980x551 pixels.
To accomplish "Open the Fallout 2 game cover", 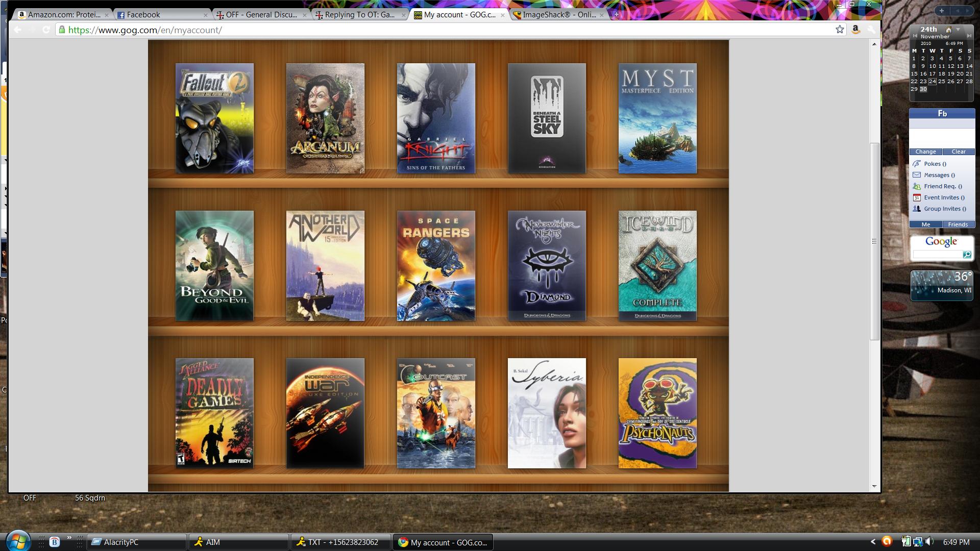I will [x=214, y=118].
